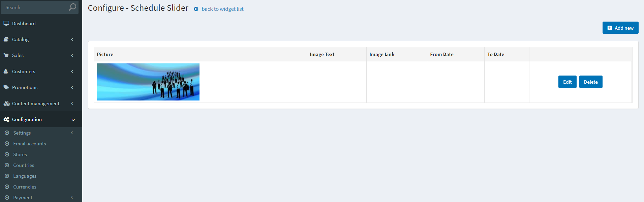Click the circle icon beside Email accounts
The height and width of the screenshot is (202, 644).
7,144
